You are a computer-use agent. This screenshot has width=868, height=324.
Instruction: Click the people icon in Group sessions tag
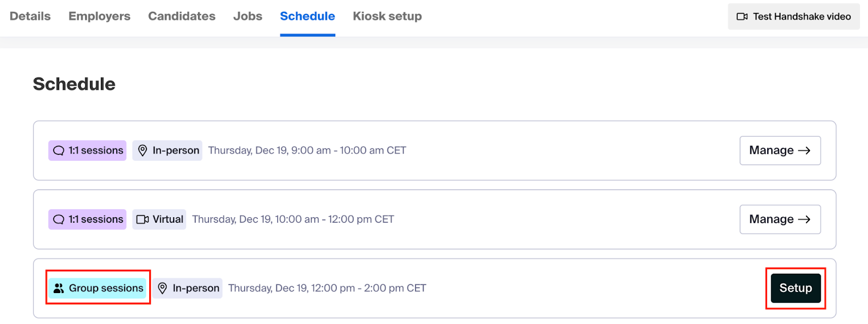pyautogui.click(x=59, y=288)
